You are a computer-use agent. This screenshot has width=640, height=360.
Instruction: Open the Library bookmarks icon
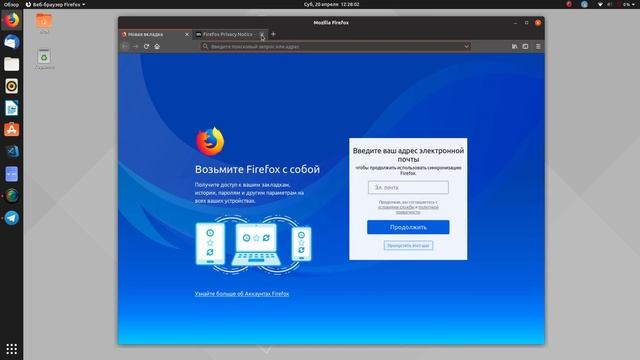point(515,47)
